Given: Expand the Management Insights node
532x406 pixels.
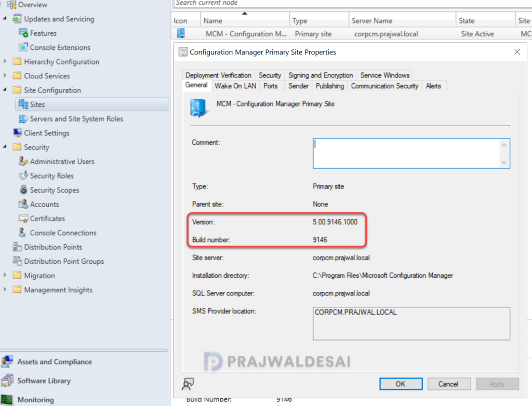Looking at the screenshot, I should (x=5, y=289).
